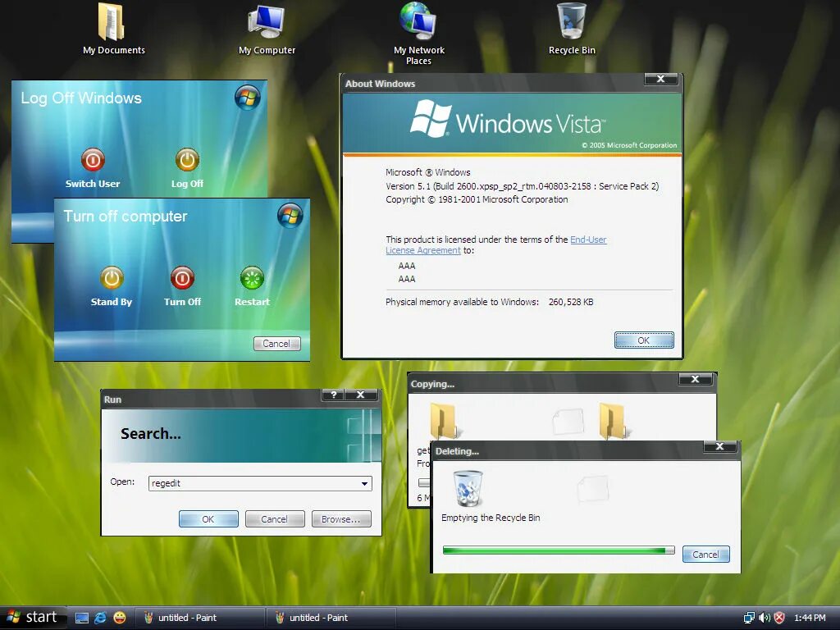Open the End-User License Agreement link
The height and width of the screenshot is (630, 840).
tap(496, 244)
